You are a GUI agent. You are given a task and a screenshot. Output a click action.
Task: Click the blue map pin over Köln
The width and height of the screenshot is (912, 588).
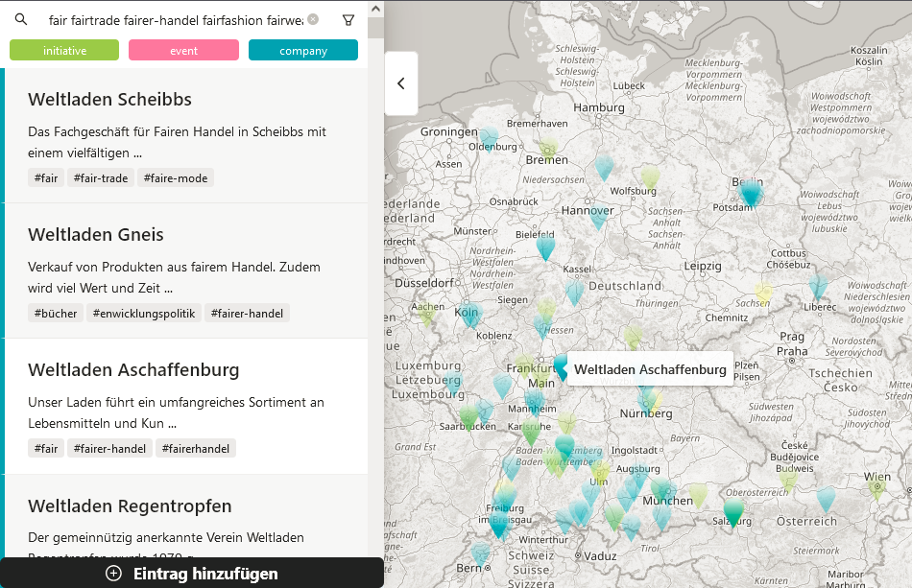pyautogui.click(x=468, y=314)
